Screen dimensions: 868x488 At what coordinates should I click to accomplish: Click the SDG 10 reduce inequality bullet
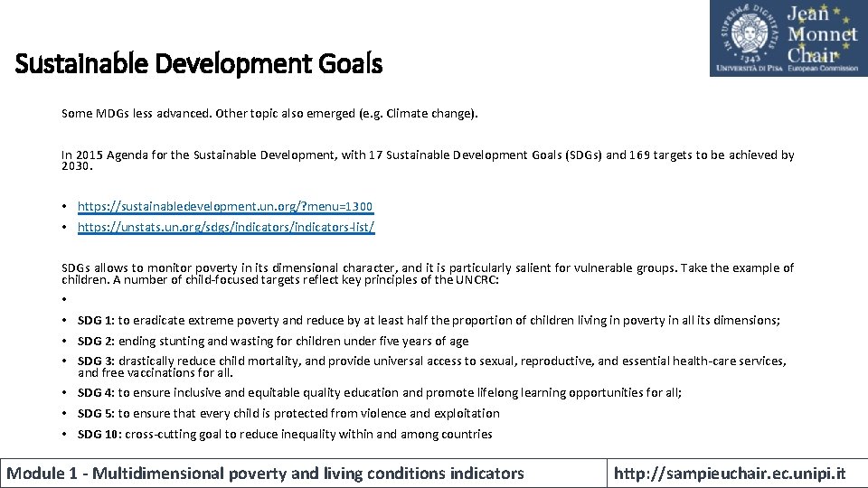point(285,434)
